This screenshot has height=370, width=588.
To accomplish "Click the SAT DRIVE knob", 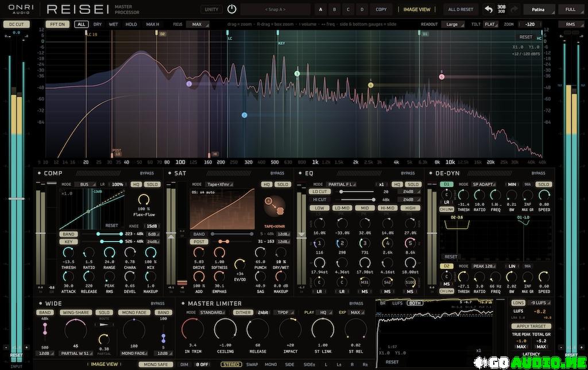I will click(x=199, y=253).
